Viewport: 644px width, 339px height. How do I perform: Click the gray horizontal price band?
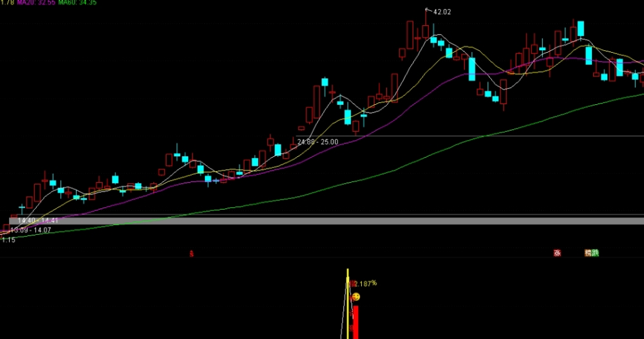point(327,221)
